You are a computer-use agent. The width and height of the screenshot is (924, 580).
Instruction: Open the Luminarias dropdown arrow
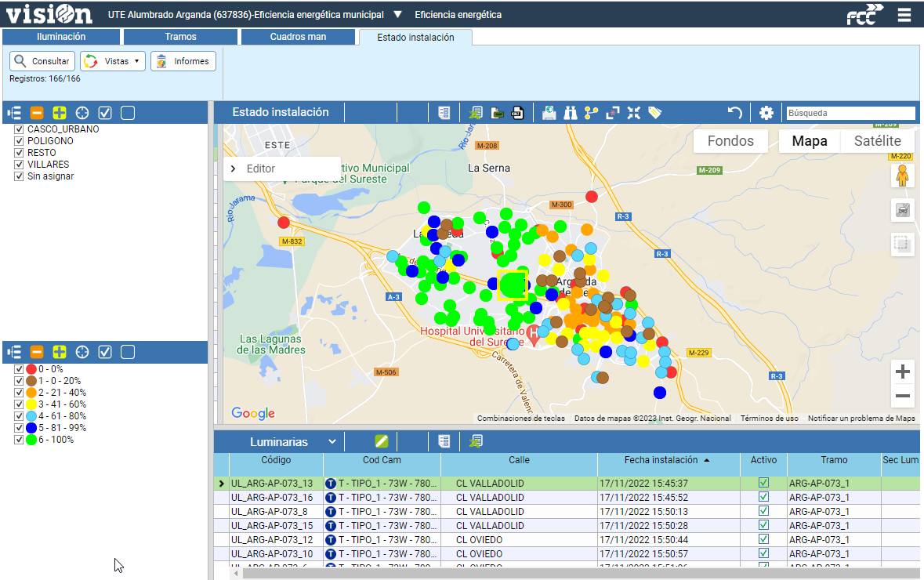pos(332,442)
